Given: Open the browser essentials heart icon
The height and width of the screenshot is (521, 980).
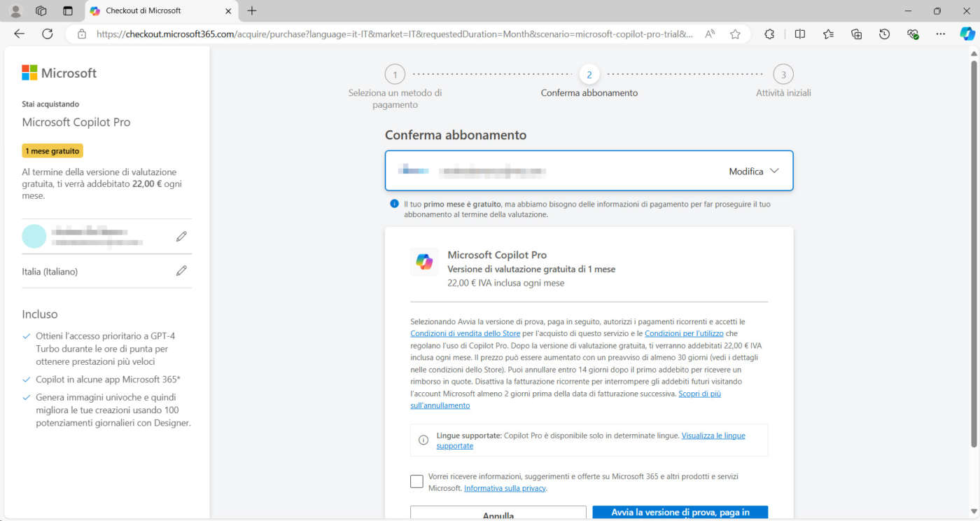Looking at the screenshot, I should click(x=913, y=34).
